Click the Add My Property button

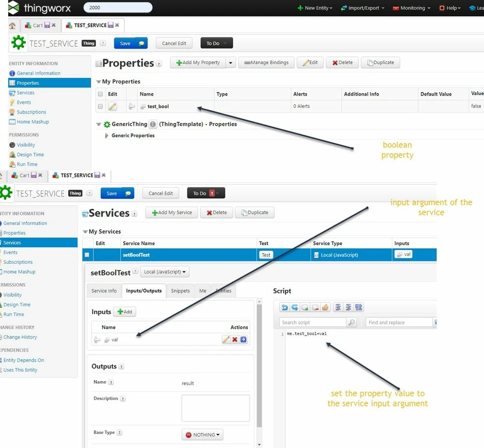198,63
